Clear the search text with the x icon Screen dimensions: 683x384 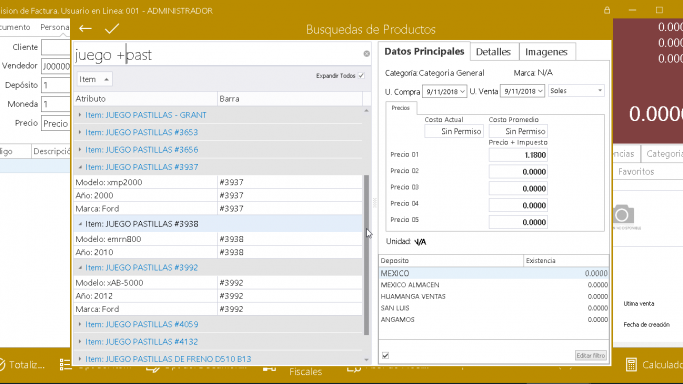(367, 54)
